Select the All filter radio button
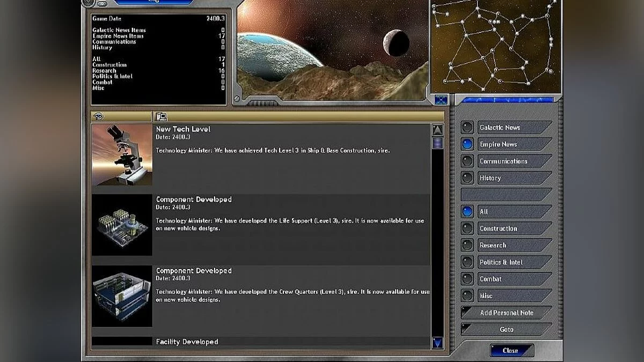 tap(467, 212)
